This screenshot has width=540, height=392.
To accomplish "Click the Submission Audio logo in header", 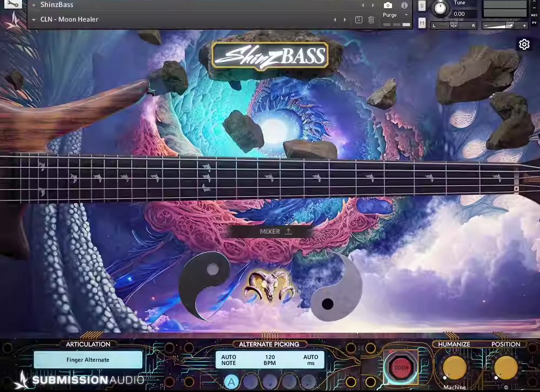I will (x=14, y=22).
